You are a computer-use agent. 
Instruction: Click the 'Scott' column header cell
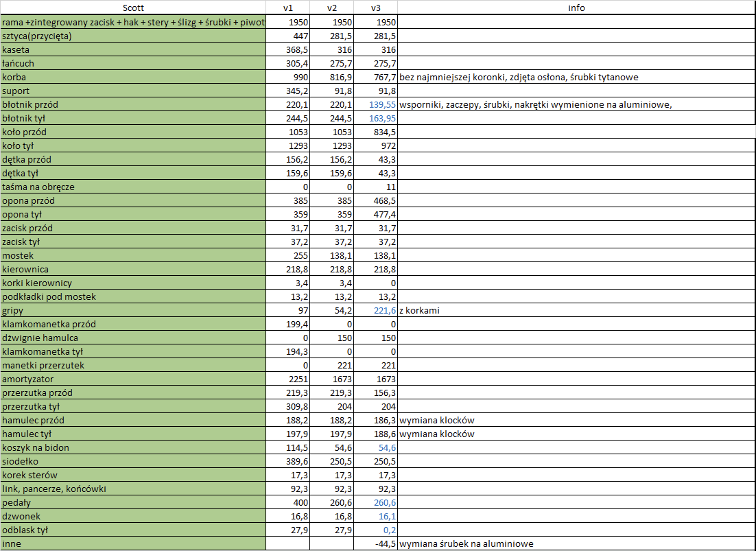133,8
